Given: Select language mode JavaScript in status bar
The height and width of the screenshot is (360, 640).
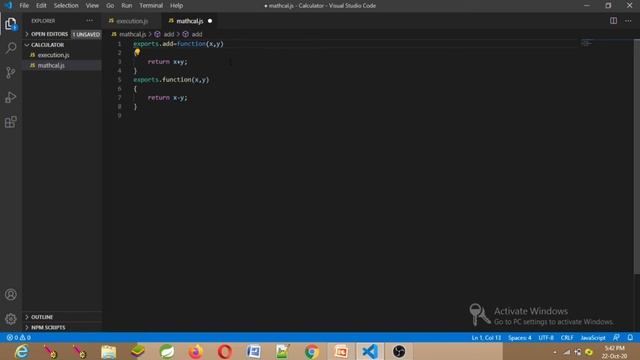Looking at the screenshot, I should [593, 338].
